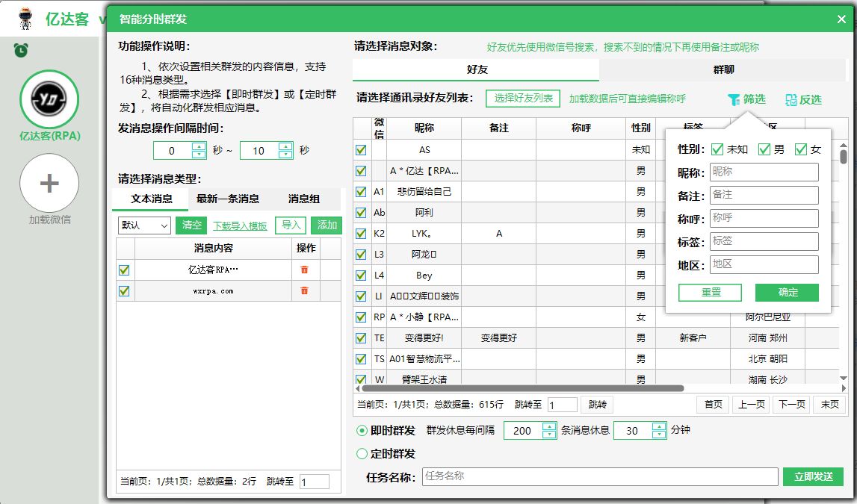
Task: Focus the 备注 filter input field
Action: coord(764,195)
